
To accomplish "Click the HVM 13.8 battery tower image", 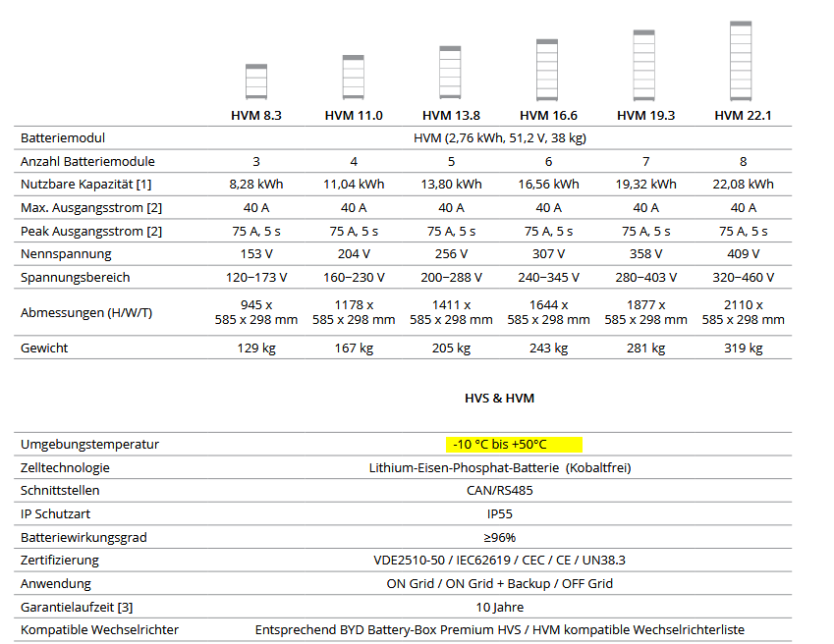I will (450, 73).
